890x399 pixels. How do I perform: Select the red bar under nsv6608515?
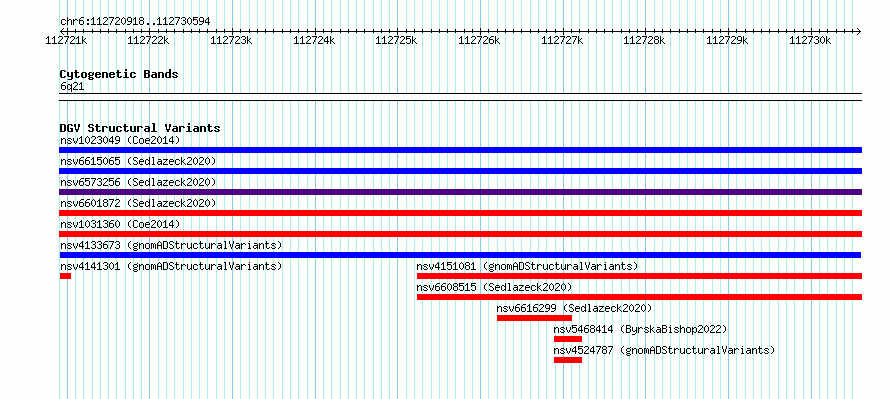click(639, 297)
